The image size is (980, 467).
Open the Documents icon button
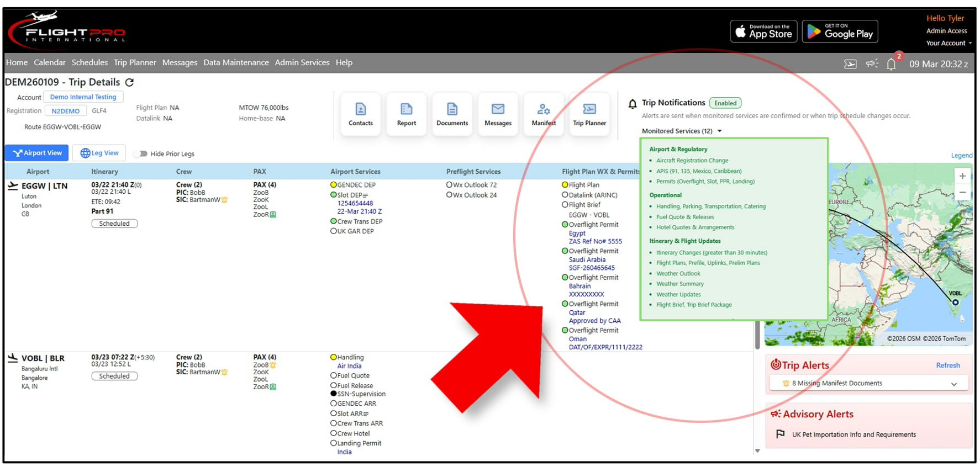(452, 114)
